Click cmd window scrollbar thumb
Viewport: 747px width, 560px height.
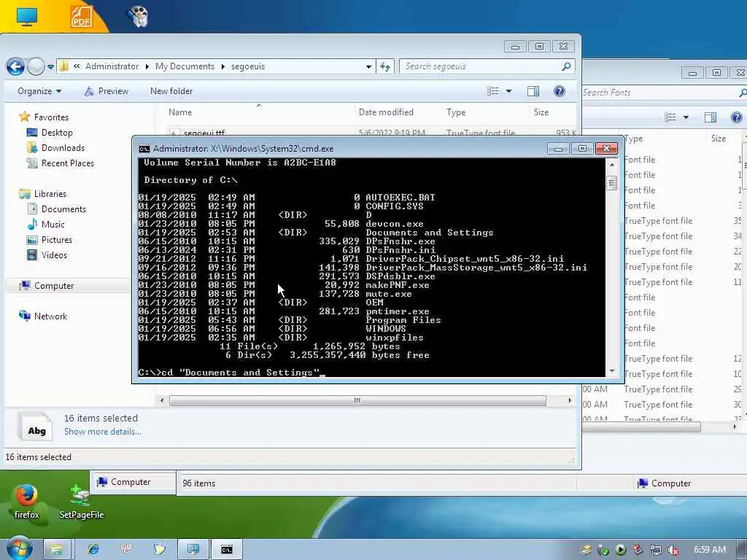[x=612, y=182]
